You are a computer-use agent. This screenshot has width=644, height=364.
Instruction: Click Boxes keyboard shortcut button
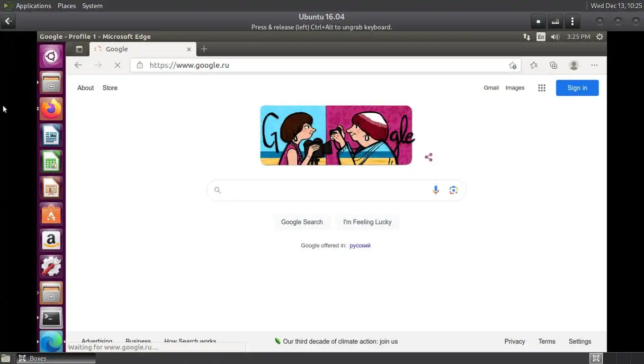click(x=555, y=21)
